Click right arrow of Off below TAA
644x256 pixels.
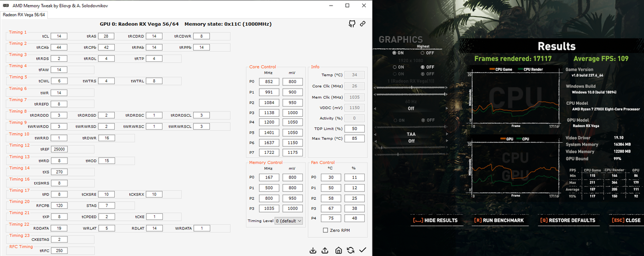pyautogui.click(x=448, y=141)
